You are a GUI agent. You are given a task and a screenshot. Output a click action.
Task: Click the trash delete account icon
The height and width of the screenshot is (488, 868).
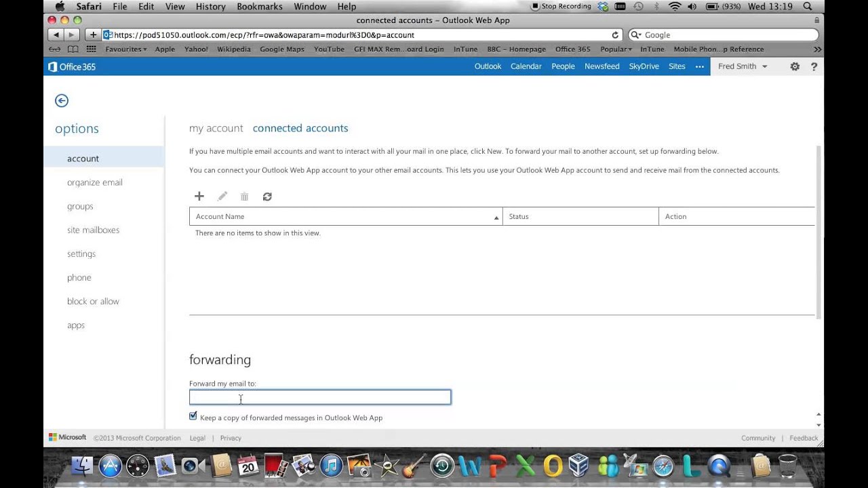pos(244,197)
